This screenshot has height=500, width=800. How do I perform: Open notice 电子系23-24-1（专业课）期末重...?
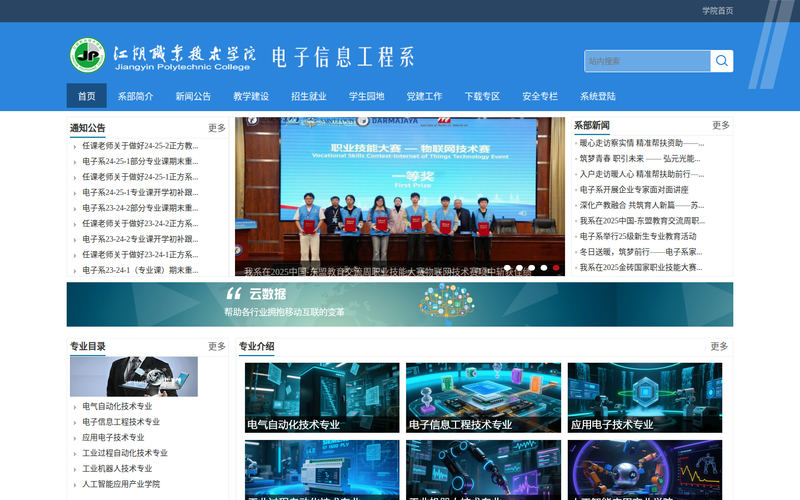140,270
